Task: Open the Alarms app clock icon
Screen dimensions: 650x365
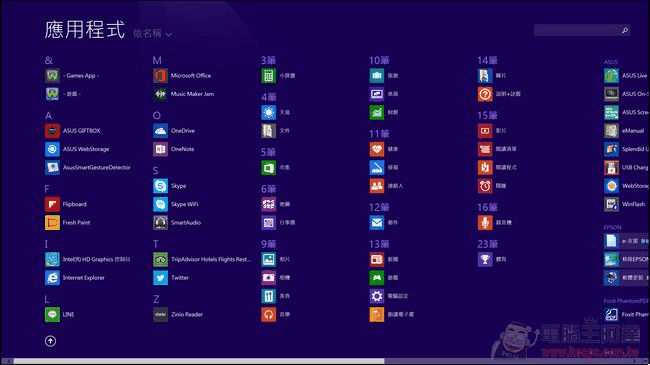Action: (x=485, y=186)
